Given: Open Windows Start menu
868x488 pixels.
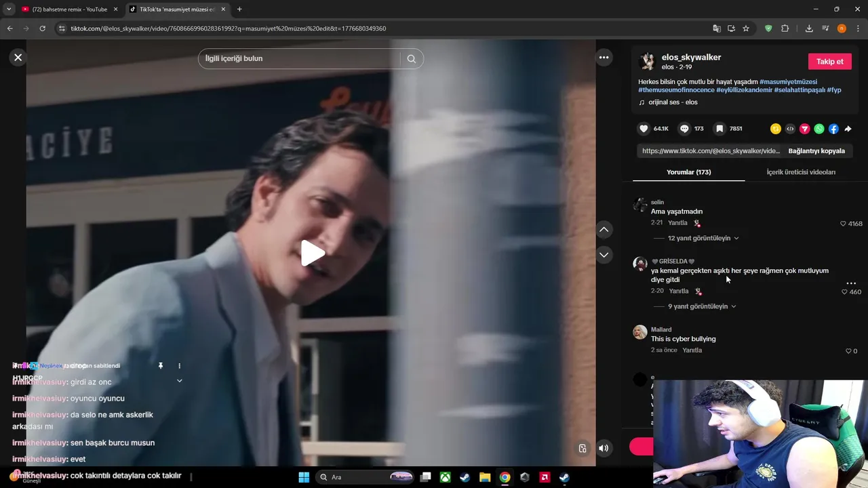Looking at the screenshot, I should click(x=304, y=477).
